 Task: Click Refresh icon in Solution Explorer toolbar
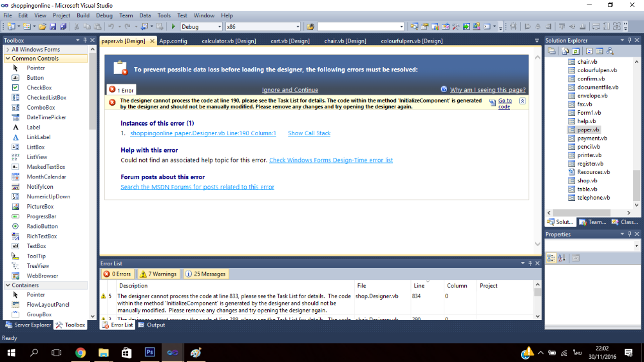coord(575,50)
